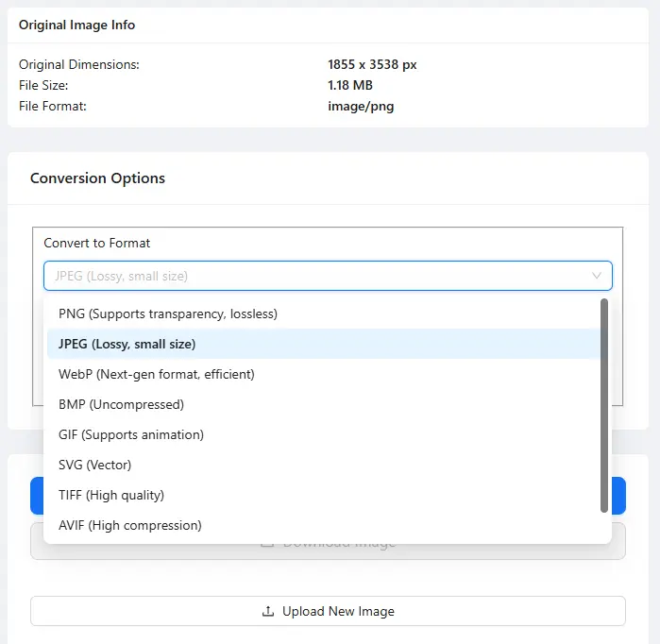Select AVIF (High compression) option
660x644 pixels.
tap(130, 525)
